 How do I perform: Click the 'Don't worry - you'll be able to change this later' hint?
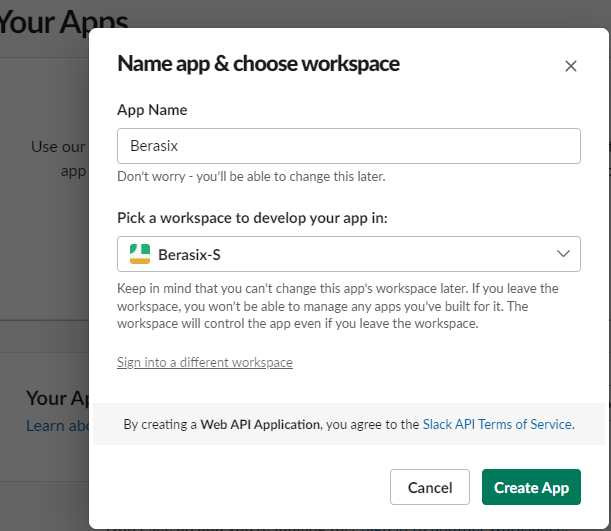tap(251, 176)
